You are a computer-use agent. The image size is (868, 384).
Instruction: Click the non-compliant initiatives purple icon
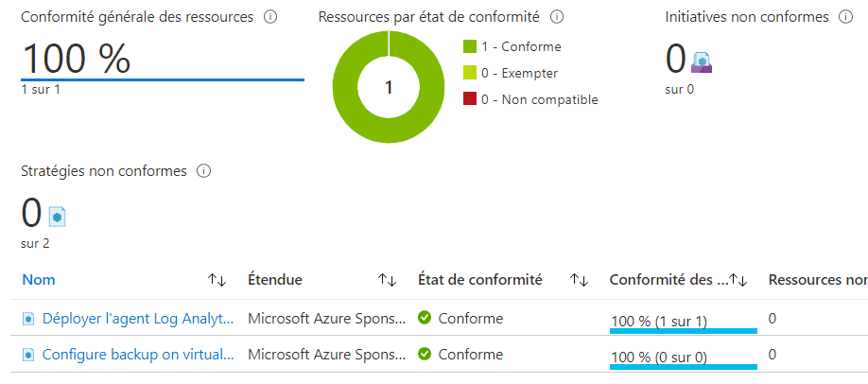702,62
